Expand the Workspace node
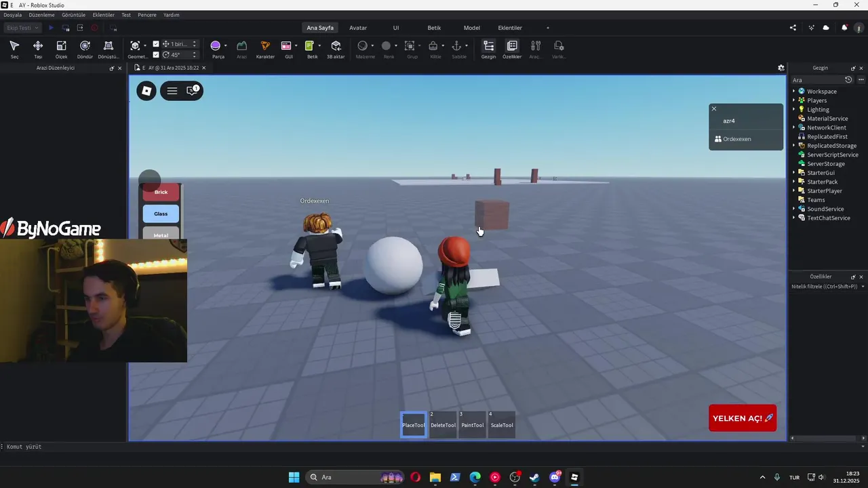The height and width of the screenshot is (488, 868). (794, 91)
